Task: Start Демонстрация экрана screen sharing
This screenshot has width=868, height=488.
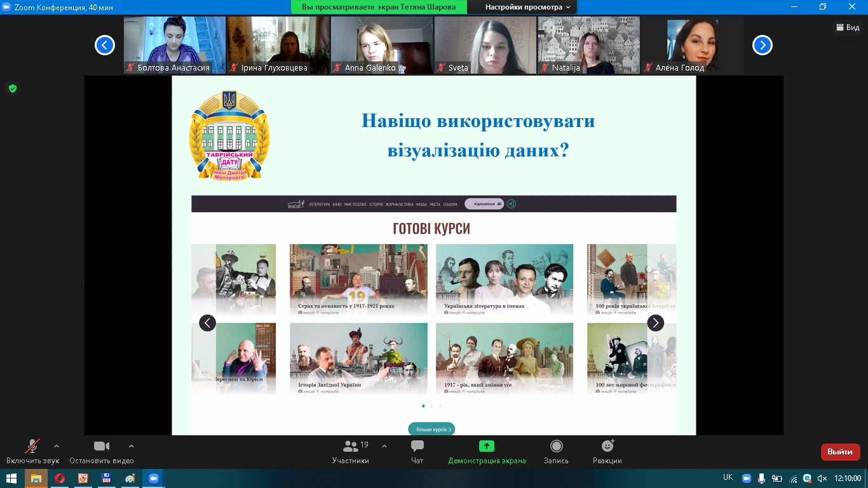Action: click(x=487, y=451)
